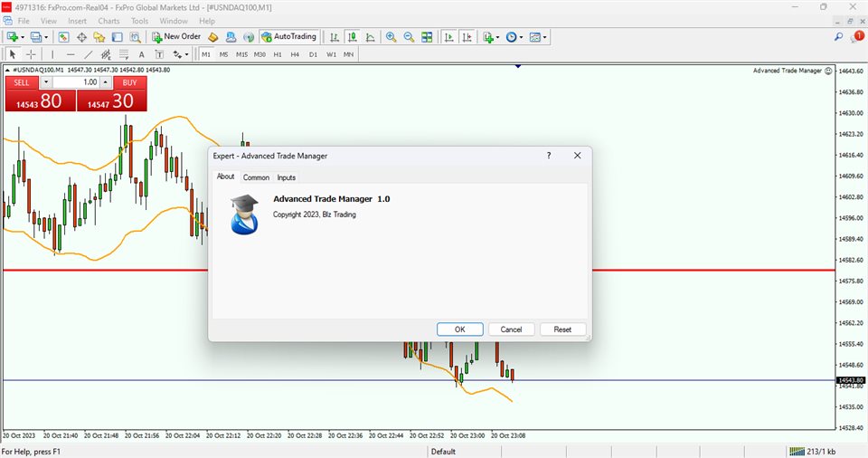The height and width of the screenshot is (458, 868).
Task: Open the notification bubble with red badge
Action: pyautogui.click(x=857, y=36)
